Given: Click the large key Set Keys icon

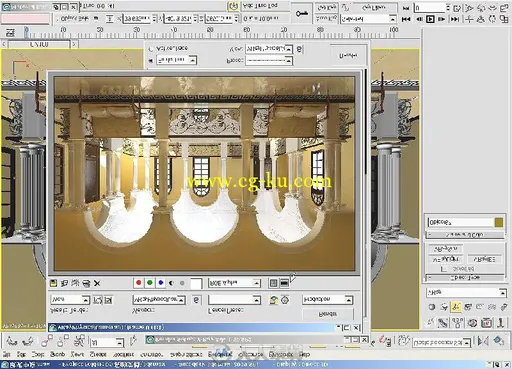Looking at the screenshot, I should [302, 13].
